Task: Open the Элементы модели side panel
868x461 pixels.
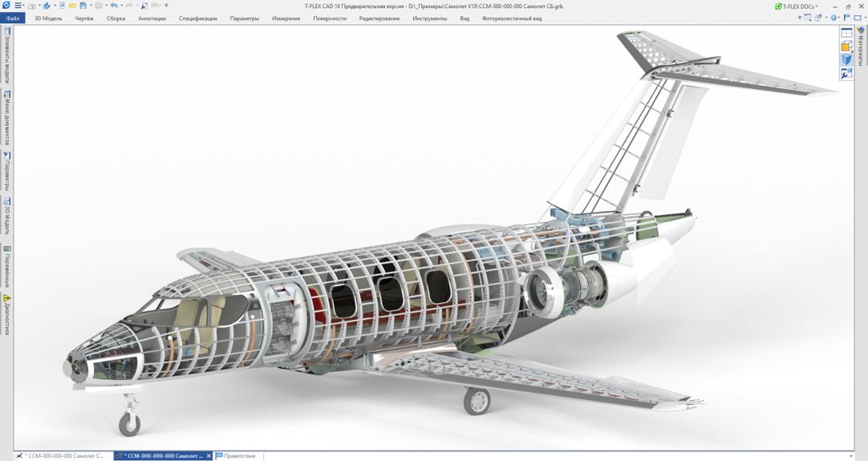Action: click(7, 55)
